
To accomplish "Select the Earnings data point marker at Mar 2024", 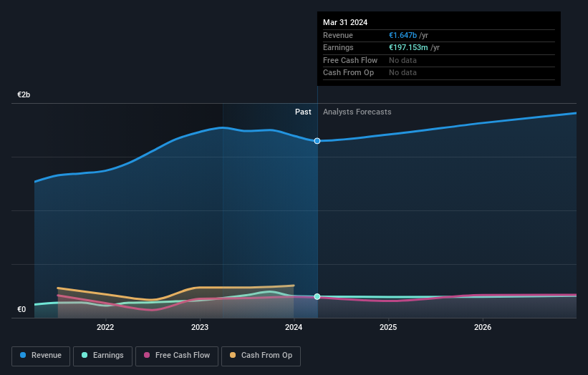I will tap(317, 297).
